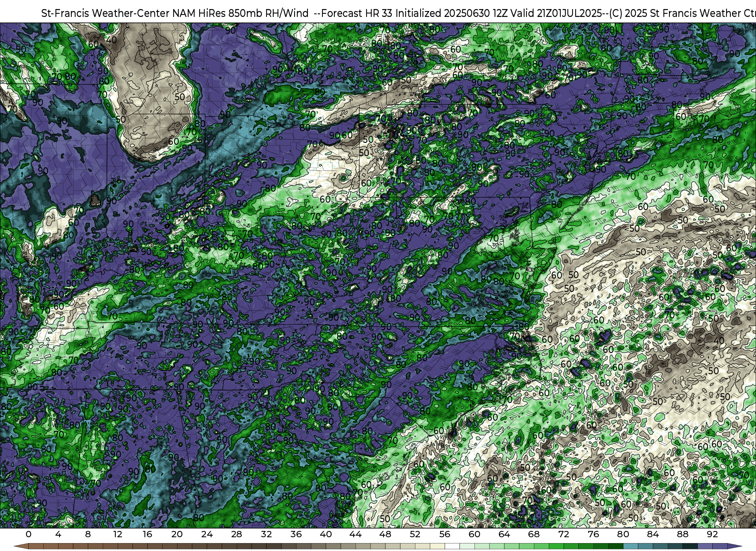Click the '44' legend scale label
Image resolution: width=756 pixels, height=551 pixels.
[356, 534]
